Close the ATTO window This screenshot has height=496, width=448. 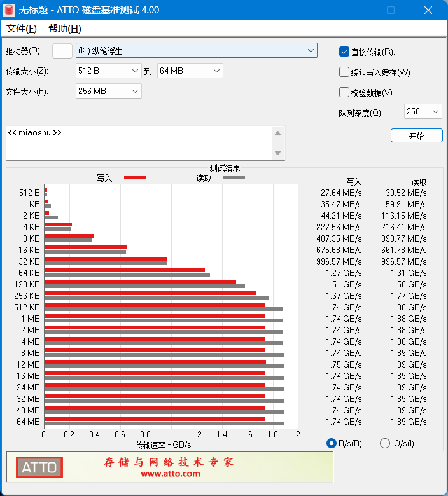428,10
